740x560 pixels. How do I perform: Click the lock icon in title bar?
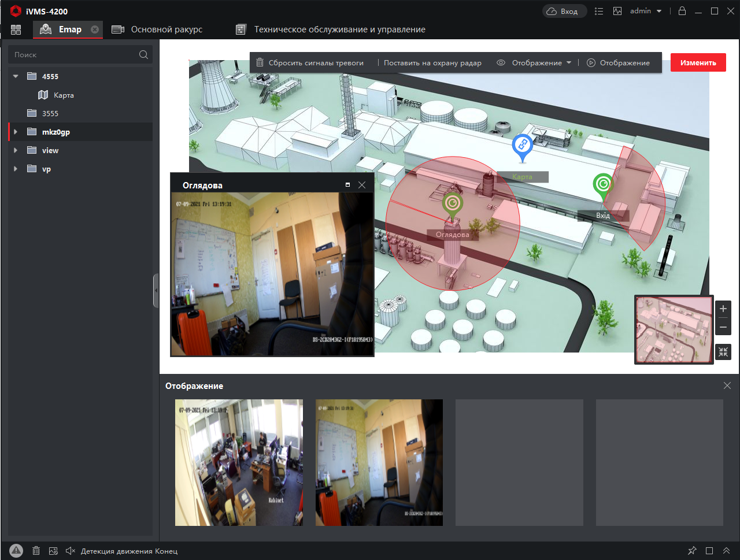pos(682,11)
